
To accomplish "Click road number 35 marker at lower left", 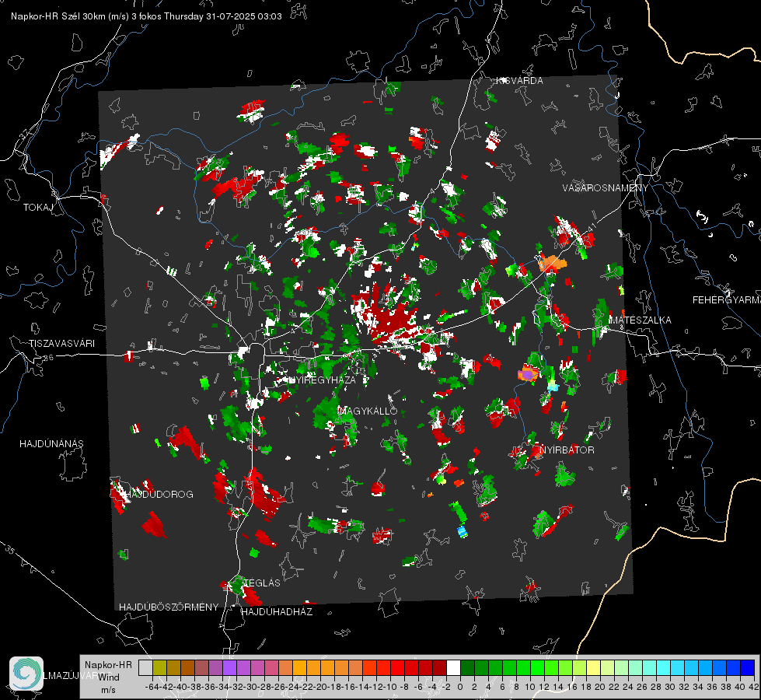I will pyautogui.click(x=9, y=550).
